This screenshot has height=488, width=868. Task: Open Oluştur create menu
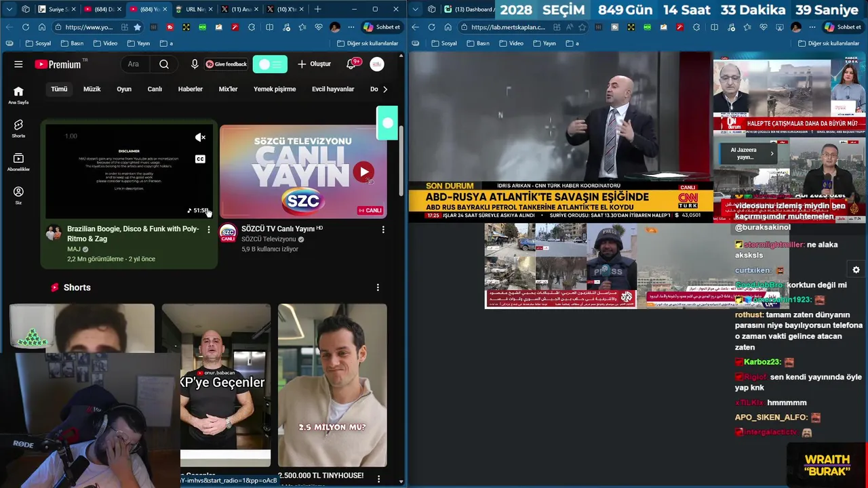pyautogui.click(x=314, y=64)
